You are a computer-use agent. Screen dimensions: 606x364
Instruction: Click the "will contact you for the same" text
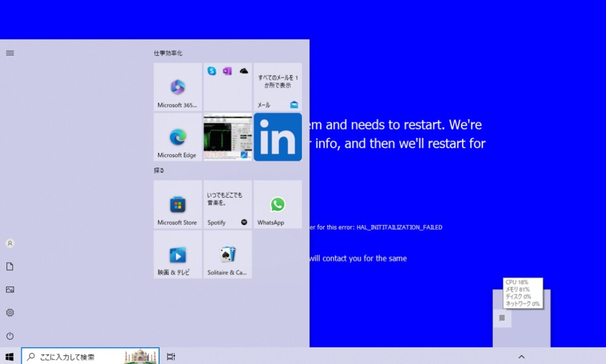[358, 258]
